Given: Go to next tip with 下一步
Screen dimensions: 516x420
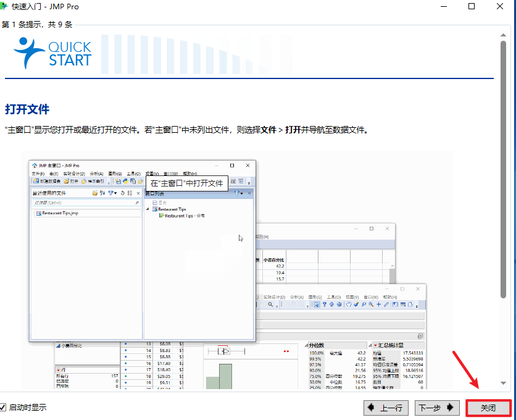Looking at the screenshot, I should click(x=438, y=408).
